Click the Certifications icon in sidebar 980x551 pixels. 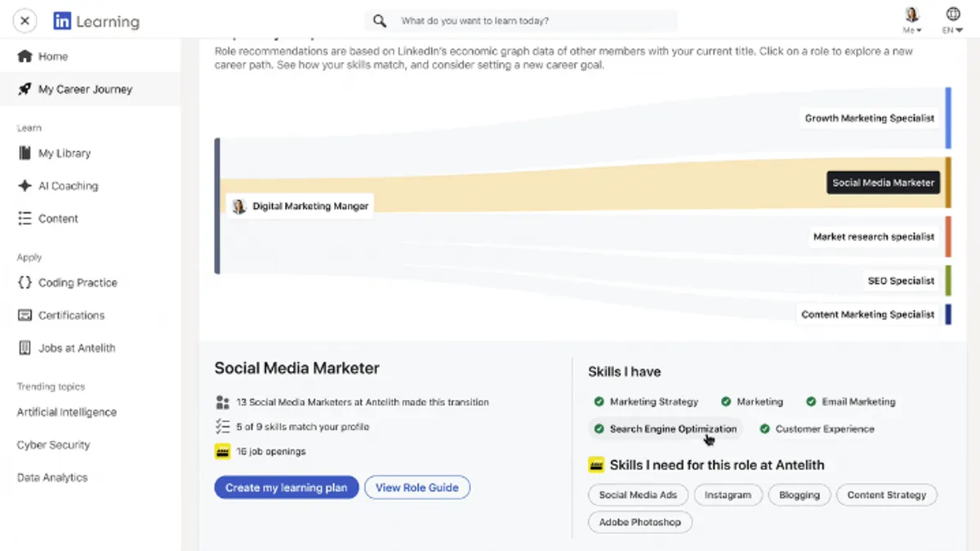pyautogui.click(x=24, y=315)
